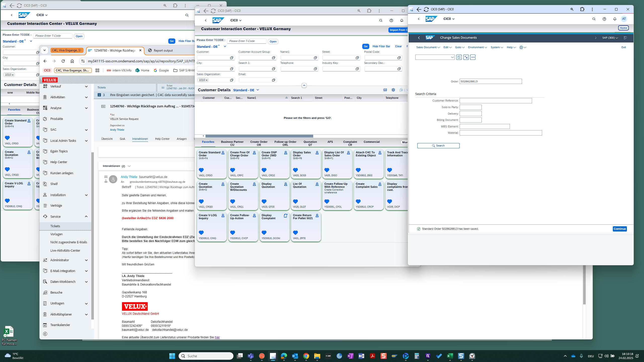Toggle favorite heart on Display Sales Order tile
The width and height of the screenshot is (644, 362).
coord(296,170)
